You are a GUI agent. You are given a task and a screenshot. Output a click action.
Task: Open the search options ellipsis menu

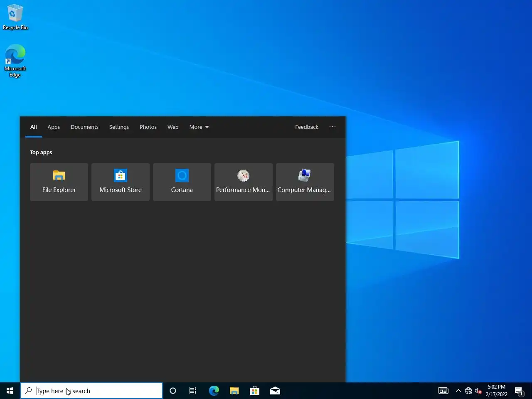coord(332,127)
